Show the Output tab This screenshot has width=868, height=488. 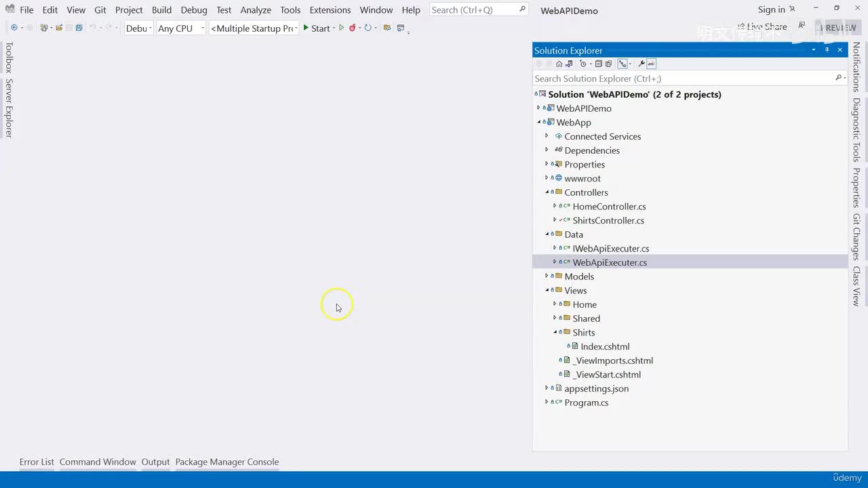click(155, 462)
